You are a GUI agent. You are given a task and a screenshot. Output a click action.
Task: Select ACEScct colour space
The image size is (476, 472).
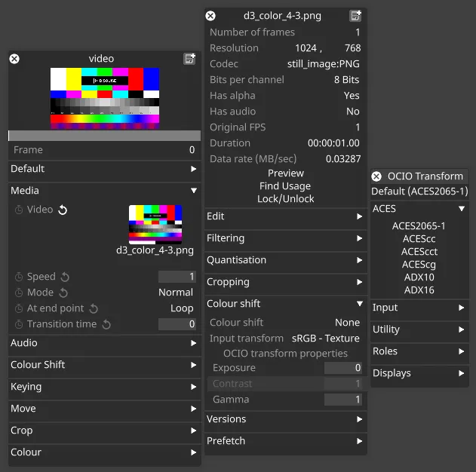pyautogui.click(x=419, y=252)
